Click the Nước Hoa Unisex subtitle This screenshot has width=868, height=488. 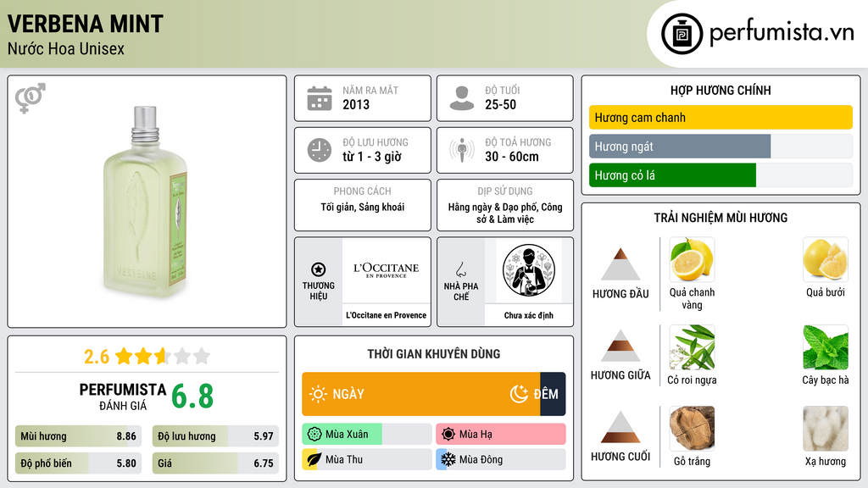point(66,48)
